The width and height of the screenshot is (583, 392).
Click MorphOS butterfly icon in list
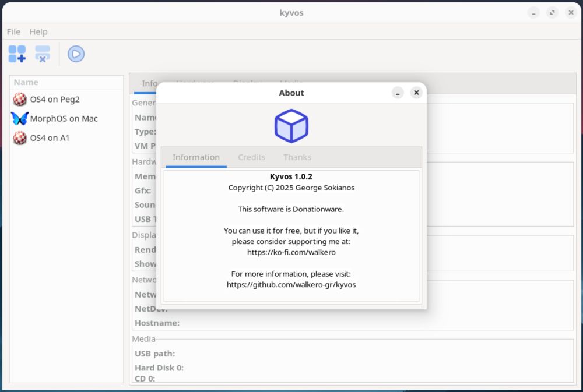pyautogui.click(x=20, y=118)
